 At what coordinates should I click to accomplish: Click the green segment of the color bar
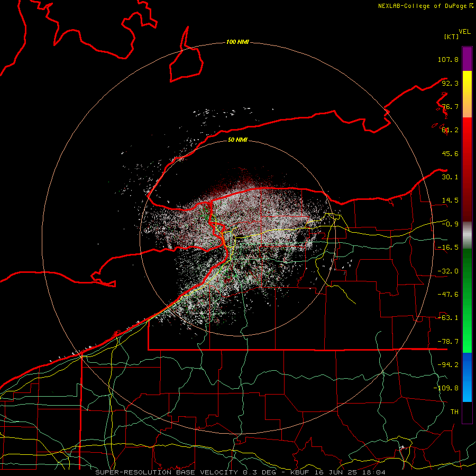[467, 300]
